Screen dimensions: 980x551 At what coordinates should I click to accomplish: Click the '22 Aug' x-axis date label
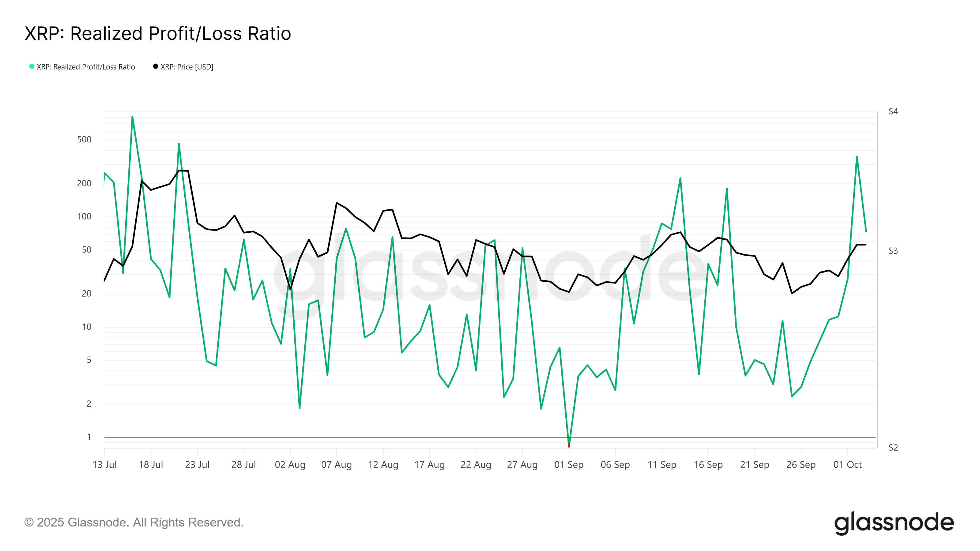(x=476, y=465)
